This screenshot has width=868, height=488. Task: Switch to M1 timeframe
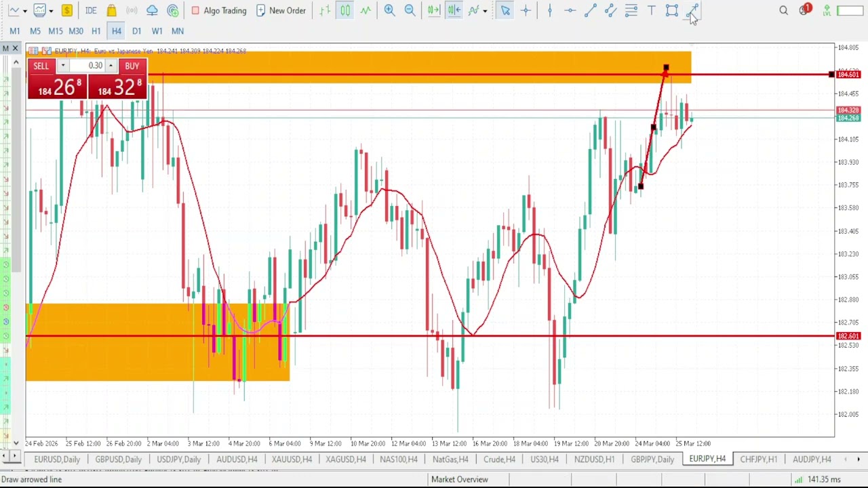[15, 30]
